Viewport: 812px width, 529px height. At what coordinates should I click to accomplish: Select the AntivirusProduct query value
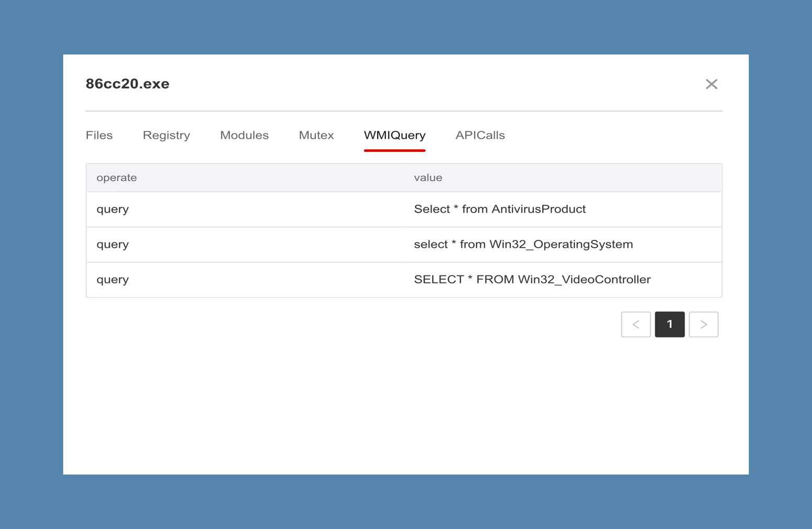[x=499, y=209]
